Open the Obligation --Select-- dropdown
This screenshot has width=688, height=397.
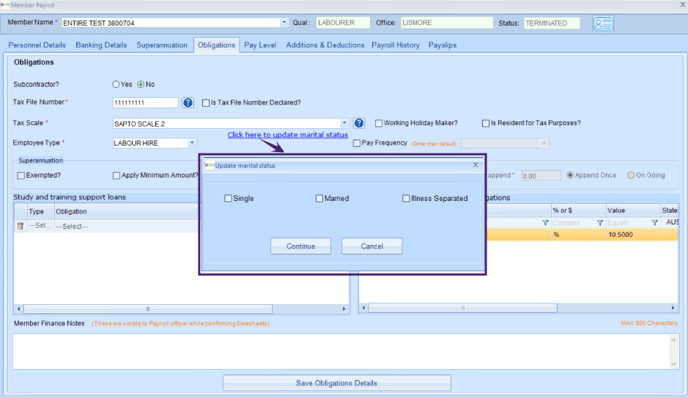(126, 226)
